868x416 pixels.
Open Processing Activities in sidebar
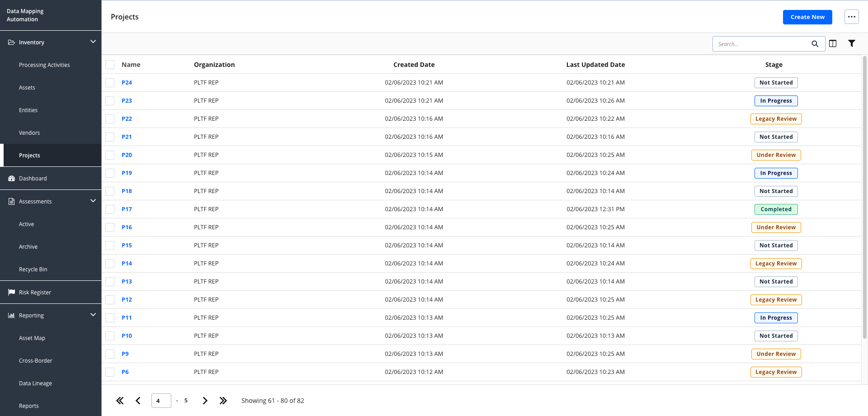[x=44, y=65]
